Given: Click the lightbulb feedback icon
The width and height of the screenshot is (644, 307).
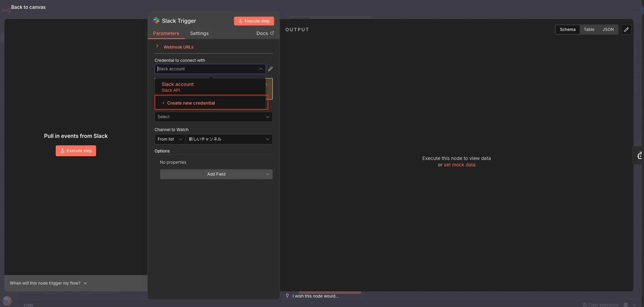Looking at the screenshot, I should (x=287, y=296).
